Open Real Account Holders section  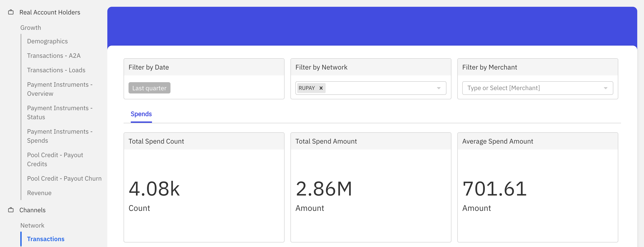click(x=50, y=12)
